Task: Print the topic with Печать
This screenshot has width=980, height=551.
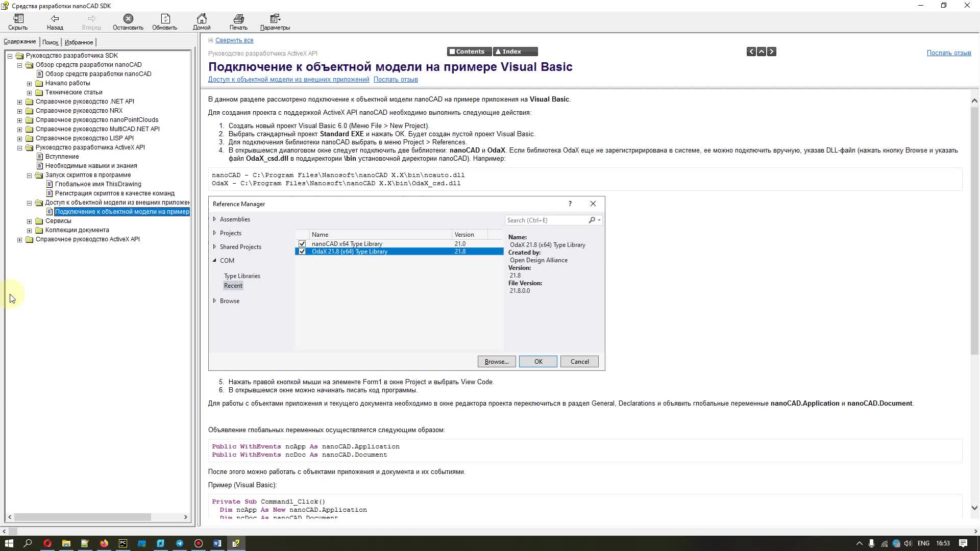Action: tap(238, 22)
